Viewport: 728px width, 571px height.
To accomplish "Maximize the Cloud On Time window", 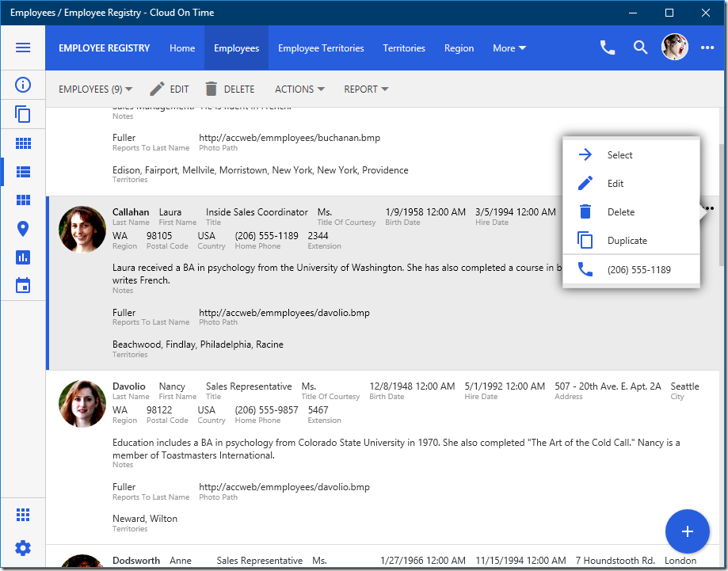I will 669,13.
